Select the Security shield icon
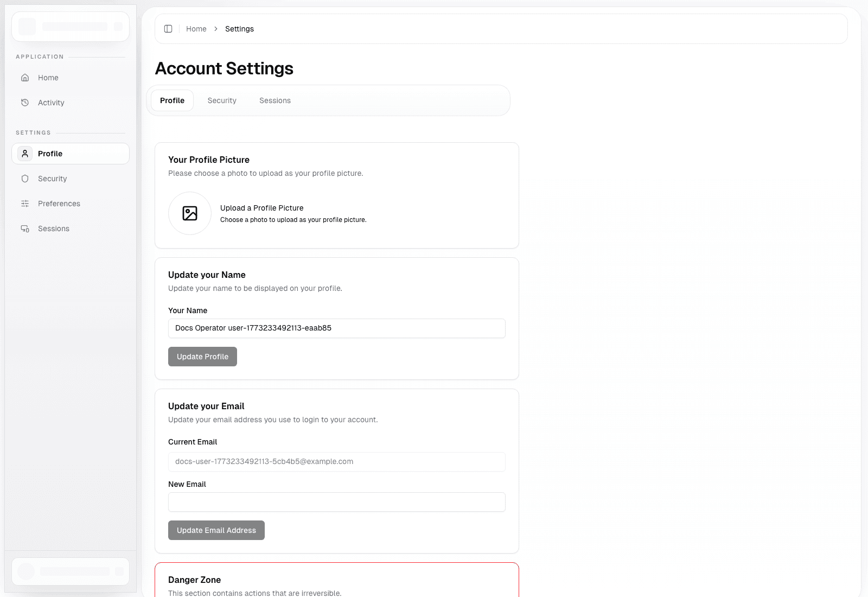Image resolution: width=868 pixels, height=597 pixels. pos(25,179)
